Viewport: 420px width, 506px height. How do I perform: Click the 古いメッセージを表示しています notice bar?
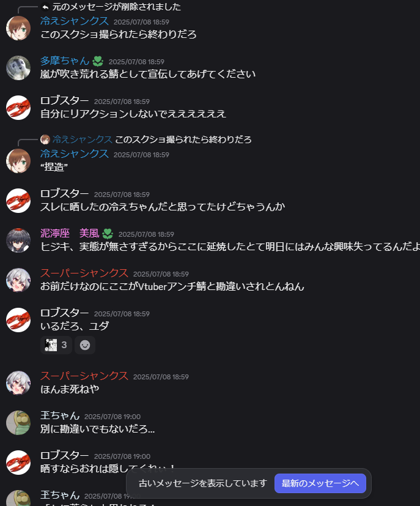(203, 483)
